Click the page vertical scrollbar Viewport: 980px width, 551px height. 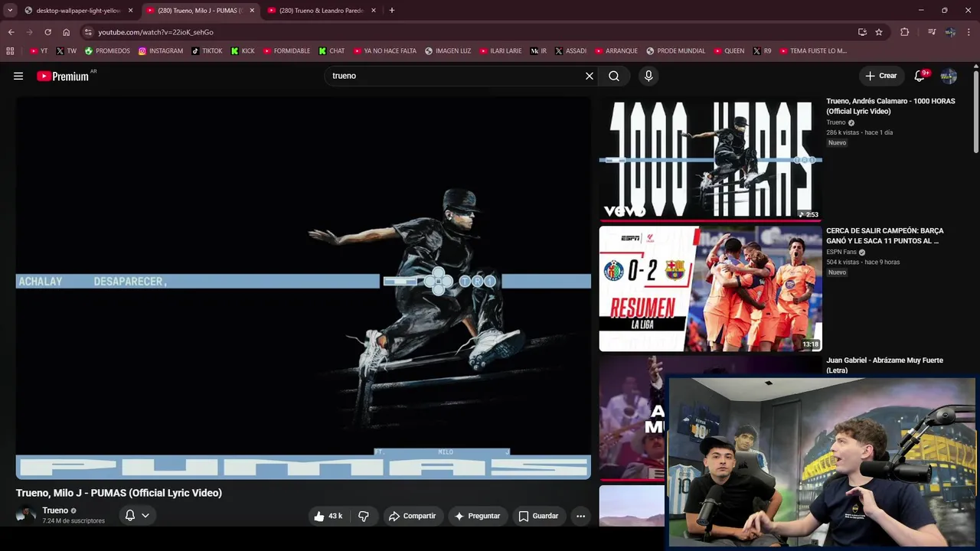[x=976, y=111]
